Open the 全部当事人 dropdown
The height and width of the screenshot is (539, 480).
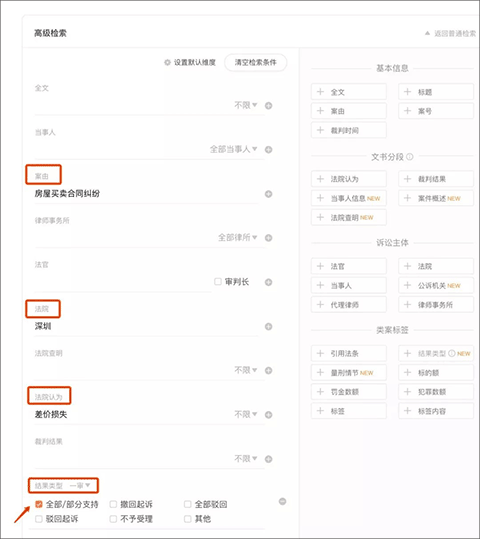point(233,149)
